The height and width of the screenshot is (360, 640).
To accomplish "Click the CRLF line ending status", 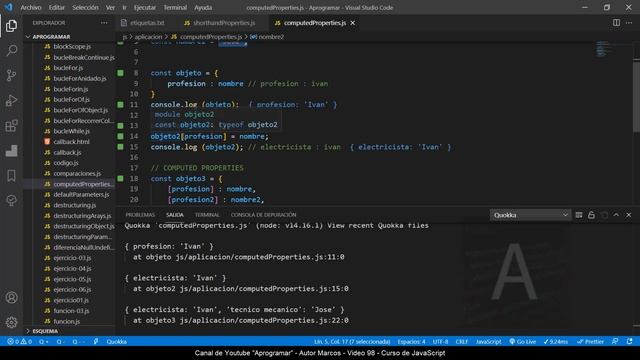I will [x=462, y=342].
